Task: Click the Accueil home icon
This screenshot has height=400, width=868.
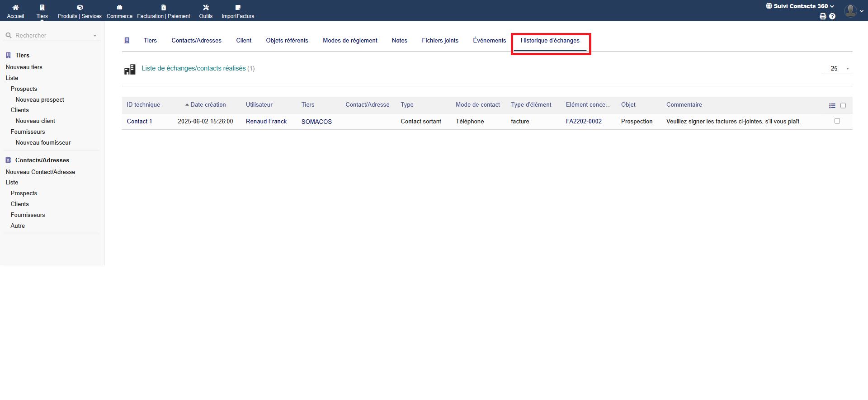Action: point(15,8)
